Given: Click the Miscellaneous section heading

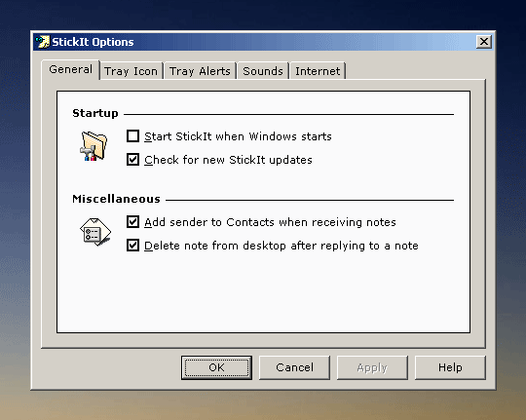Looking at the screenshot, I should (x=116, y=199).
